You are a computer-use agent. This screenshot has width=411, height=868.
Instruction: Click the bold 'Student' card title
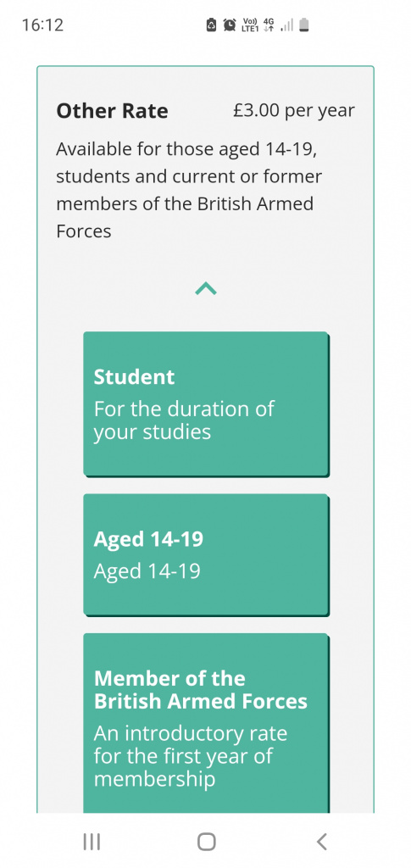click(135, 377)
